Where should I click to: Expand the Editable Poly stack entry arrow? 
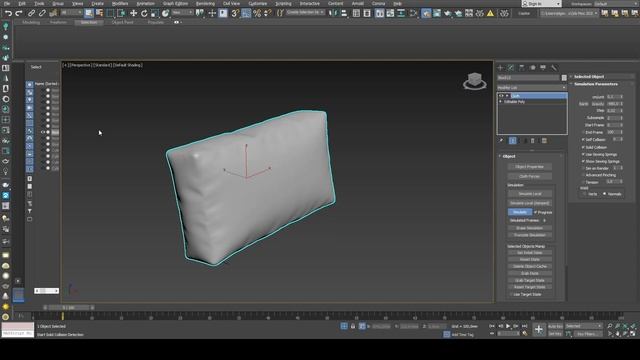click(501, 102)
